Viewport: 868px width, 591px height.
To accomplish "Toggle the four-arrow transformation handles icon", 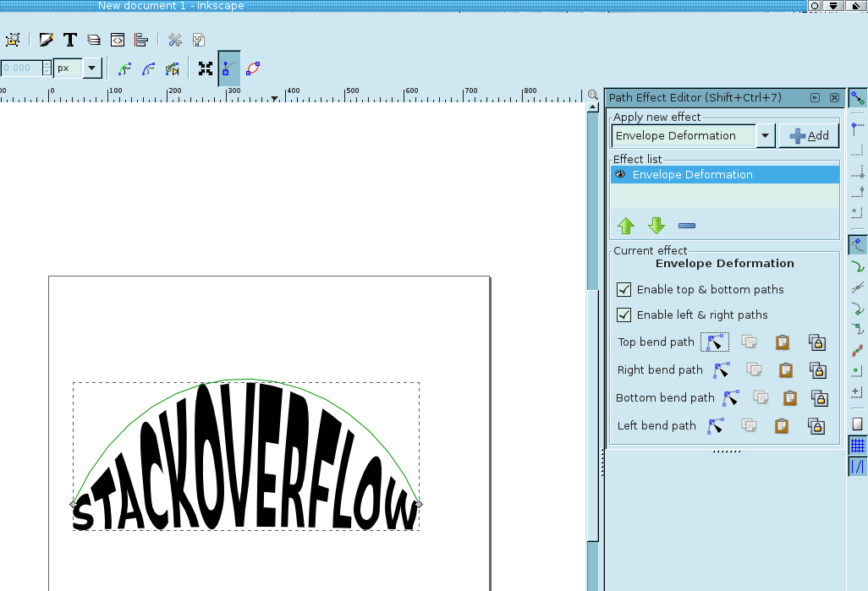I will tap(206, 68).
